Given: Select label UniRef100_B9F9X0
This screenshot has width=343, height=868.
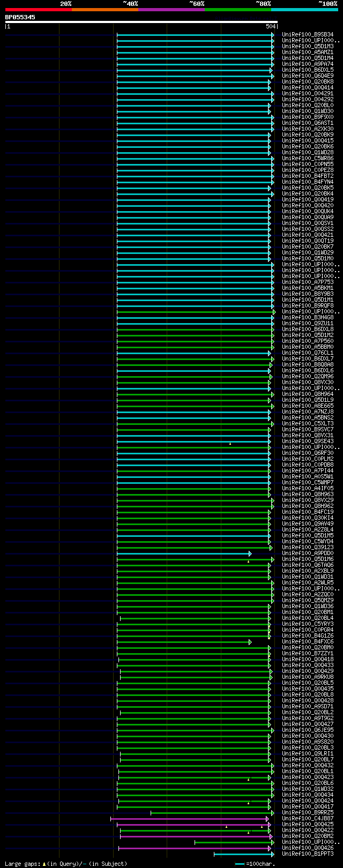Looking at the screenshot, I should tap(308, 117).
